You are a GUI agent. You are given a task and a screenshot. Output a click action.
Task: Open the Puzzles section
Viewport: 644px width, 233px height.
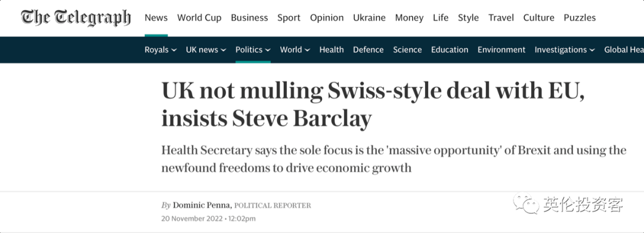click(x=580, y=18)
